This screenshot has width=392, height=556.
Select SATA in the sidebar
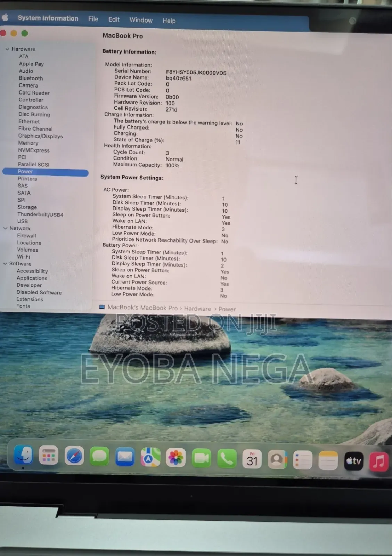tap(24, 193)
